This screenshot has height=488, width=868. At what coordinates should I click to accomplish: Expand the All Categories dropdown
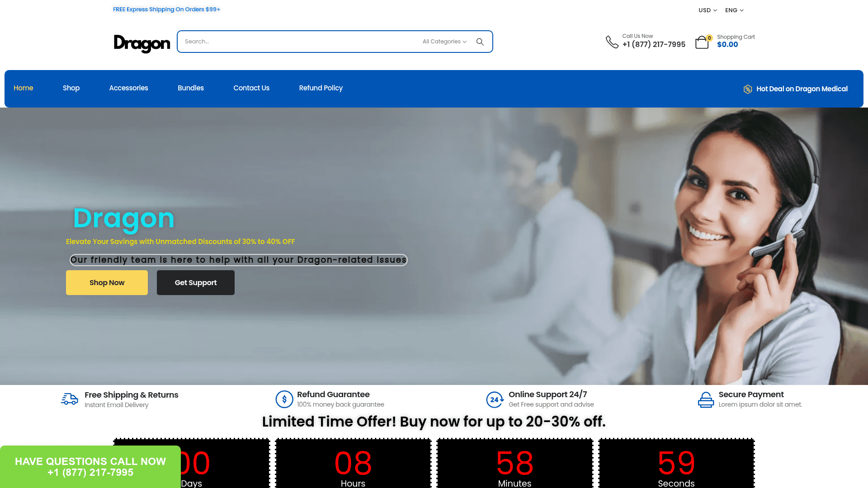tap(444, 42)
